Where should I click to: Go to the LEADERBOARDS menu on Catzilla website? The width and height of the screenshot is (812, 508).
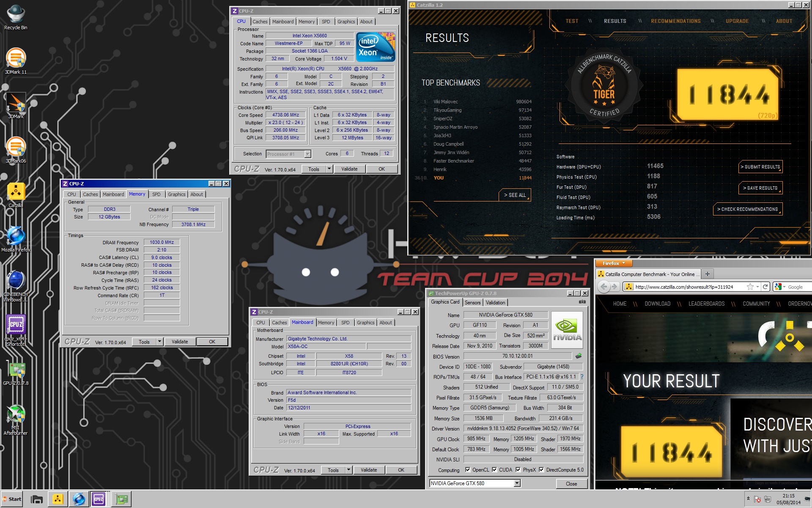pyautogui.click(x=706, y=304)
